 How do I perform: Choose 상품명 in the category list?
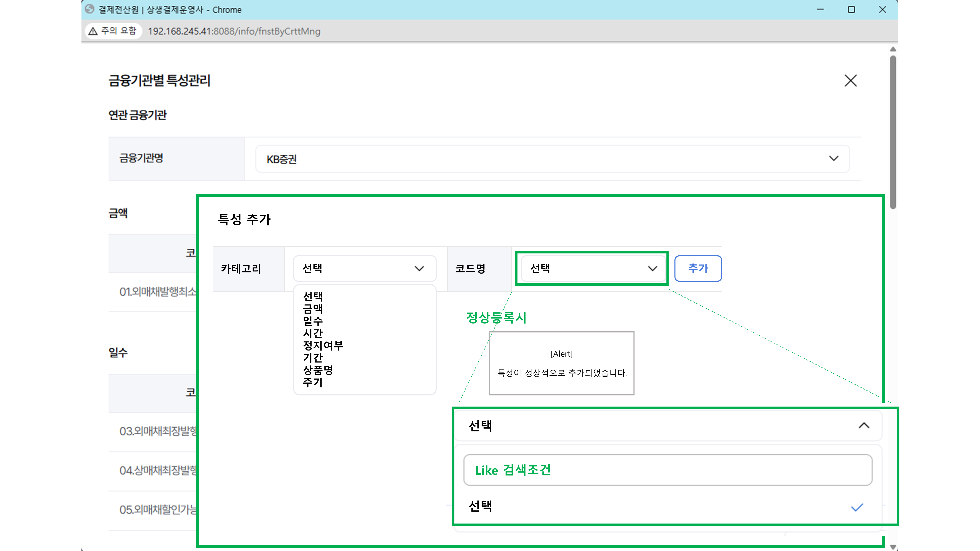(x=318, y=370)
